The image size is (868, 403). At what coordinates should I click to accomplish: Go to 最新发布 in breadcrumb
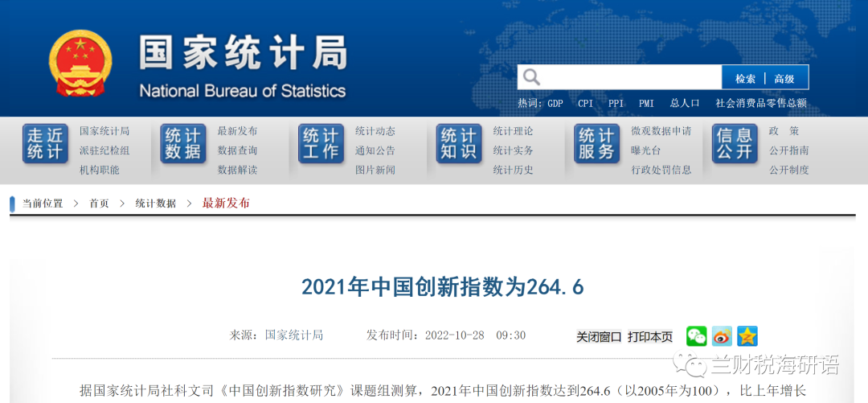(x=226, y=204)
